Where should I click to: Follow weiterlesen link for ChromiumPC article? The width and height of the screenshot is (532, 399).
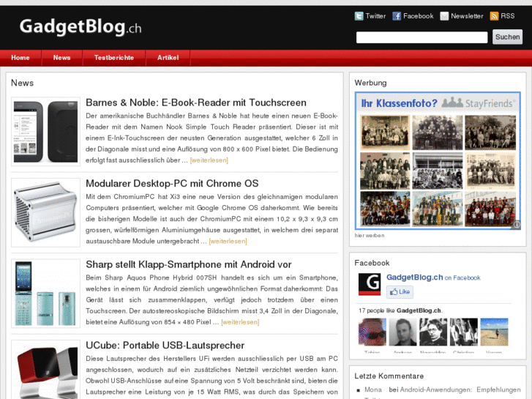(228, 241)
